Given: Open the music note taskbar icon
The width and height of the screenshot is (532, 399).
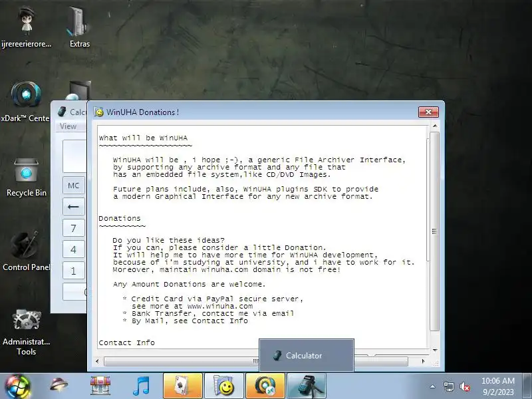Looking at the screenshot, I should tap(141, 386).
